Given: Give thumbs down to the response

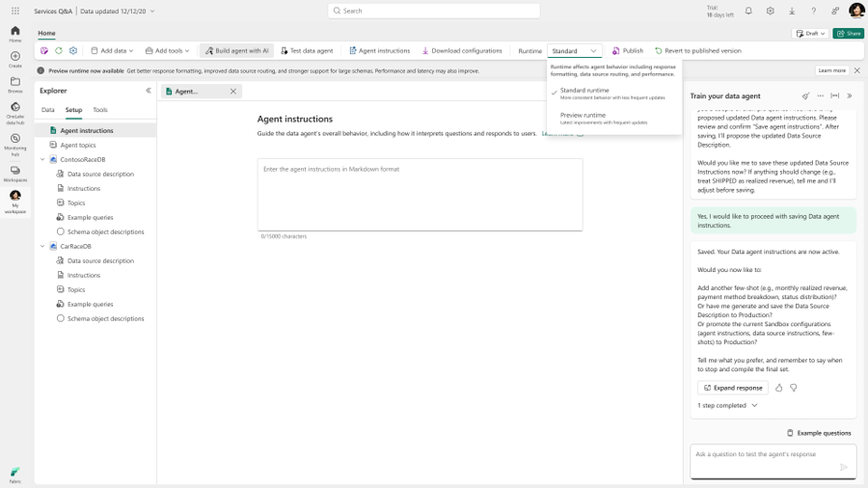Looking at the screenshot, I should coord(794,388).
